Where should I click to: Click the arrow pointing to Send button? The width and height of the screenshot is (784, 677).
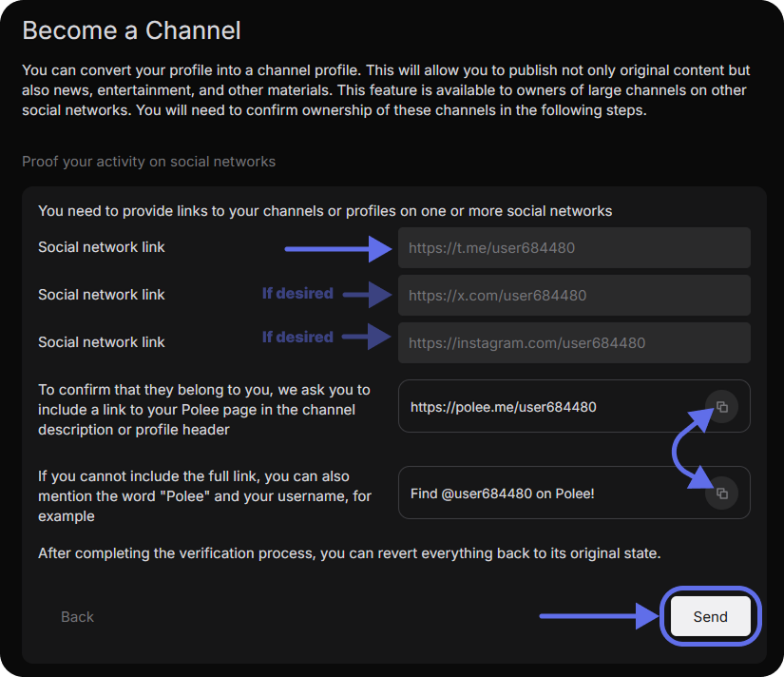[x=599, y=616]
